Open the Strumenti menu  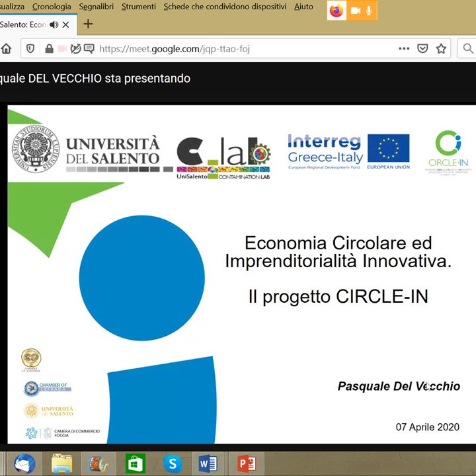(x=139, y=7)
